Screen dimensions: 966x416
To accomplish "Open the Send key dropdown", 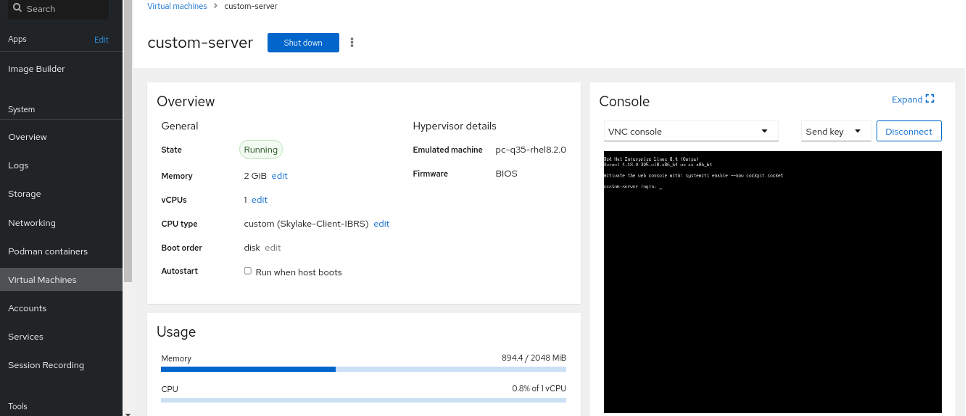I will pyautogui.click(x=834, y=131).
